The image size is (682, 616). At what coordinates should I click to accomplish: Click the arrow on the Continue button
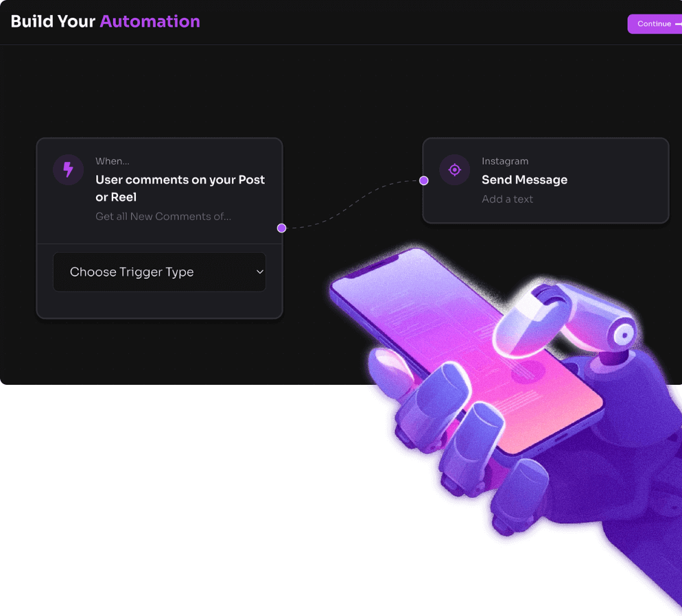point(679,24)
